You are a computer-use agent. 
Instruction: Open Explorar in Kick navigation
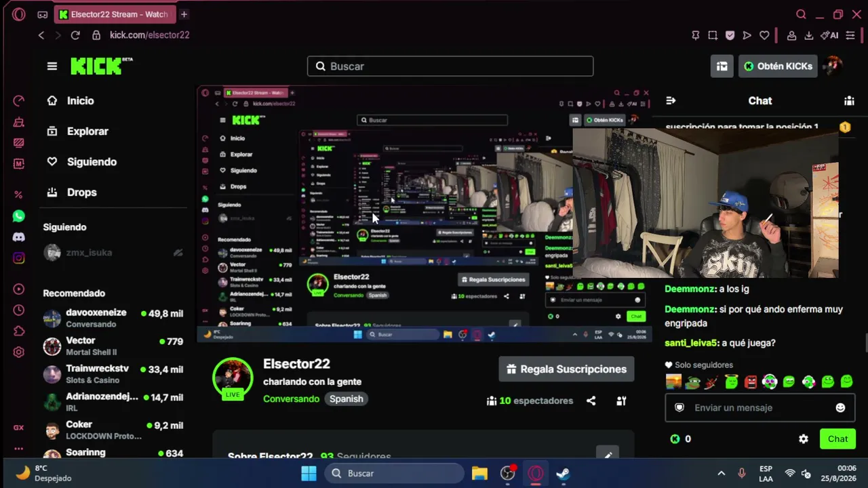click(87, 131)
